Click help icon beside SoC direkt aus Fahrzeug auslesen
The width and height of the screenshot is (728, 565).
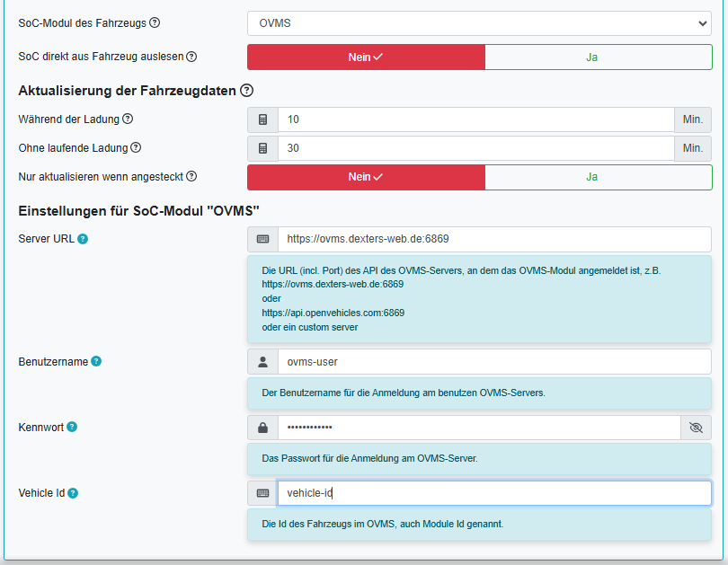(x=191, y=57)
